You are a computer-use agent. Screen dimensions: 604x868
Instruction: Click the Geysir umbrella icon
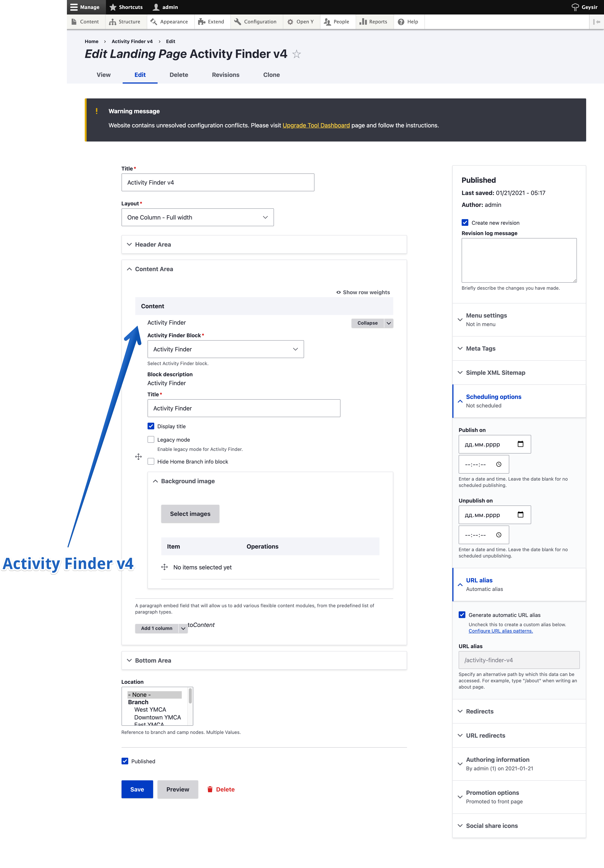point(575,7)
